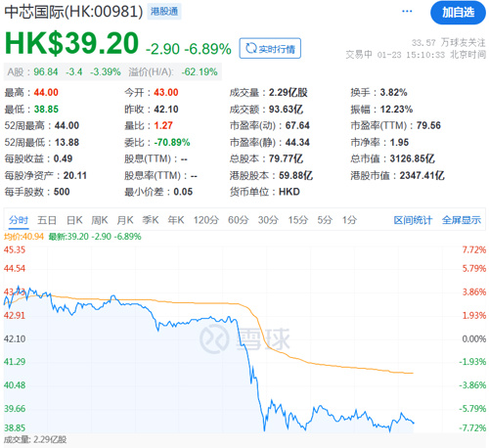Select the 1分 interval tab
Screen dimensions: 489x448
click(349, 220)
